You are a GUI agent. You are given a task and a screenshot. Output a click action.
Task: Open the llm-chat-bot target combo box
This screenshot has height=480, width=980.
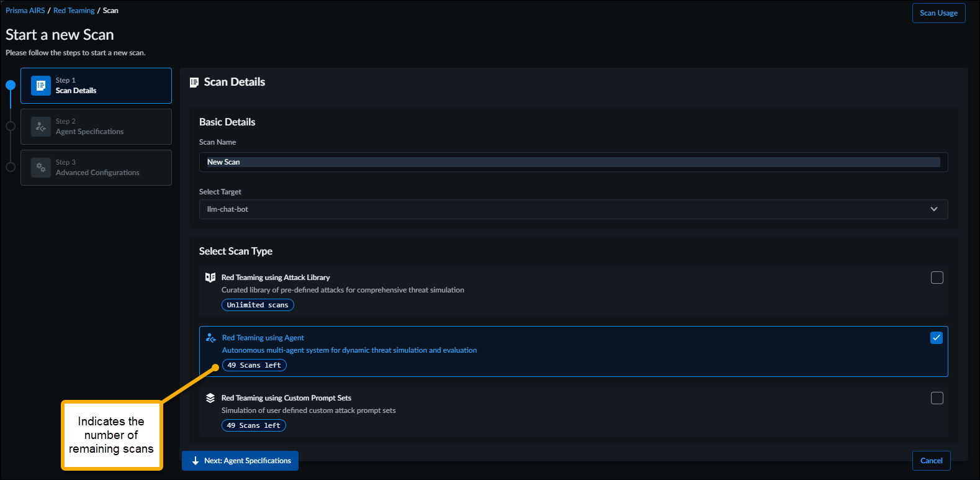pyautogui.click(x=559, y=209)
